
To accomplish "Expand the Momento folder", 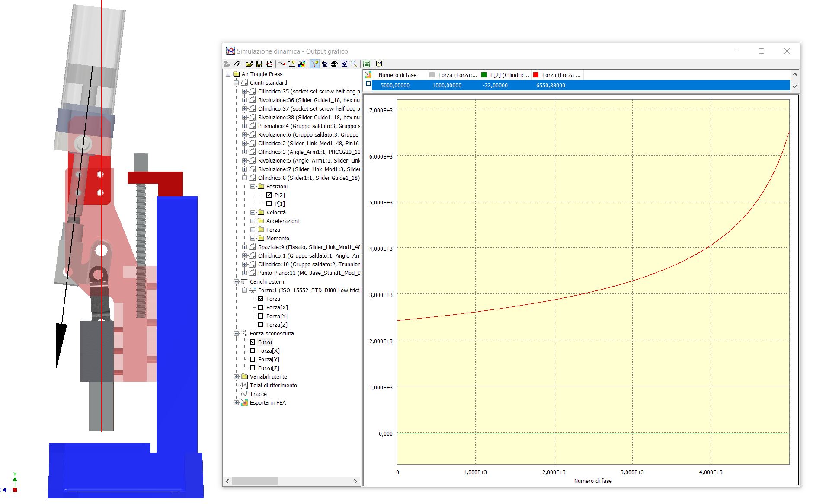I will pyautogui.click(x=253, y=238).
